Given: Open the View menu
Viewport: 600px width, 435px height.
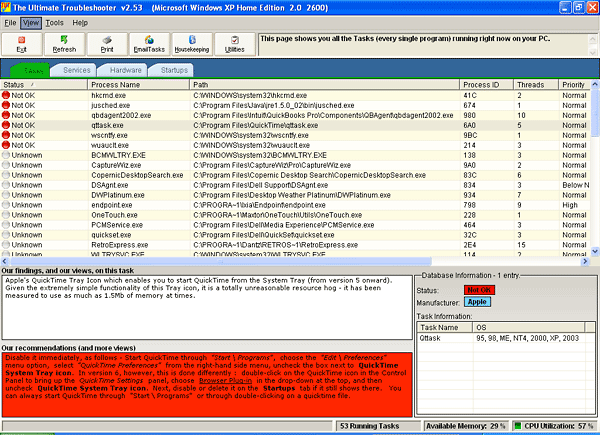Looking at the screenshot, I should 31,23.
